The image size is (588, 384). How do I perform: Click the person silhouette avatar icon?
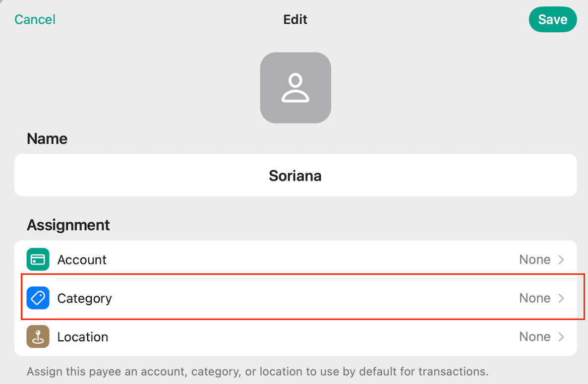(x=295, y=88)
